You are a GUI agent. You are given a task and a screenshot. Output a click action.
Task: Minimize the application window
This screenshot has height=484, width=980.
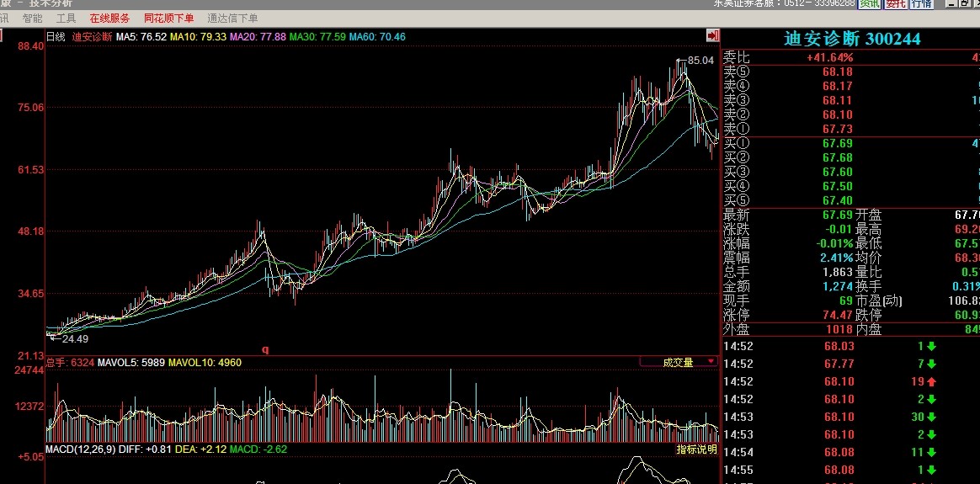click(x=950, y=3)
